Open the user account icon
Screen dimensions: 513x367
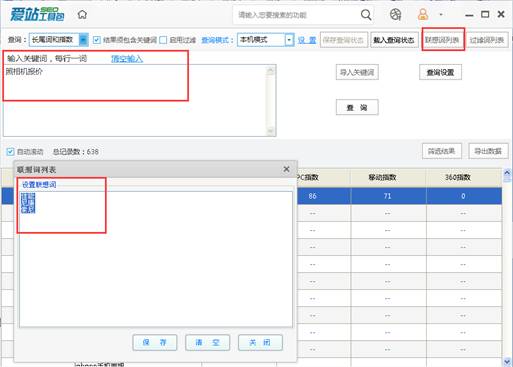[423, 15]
